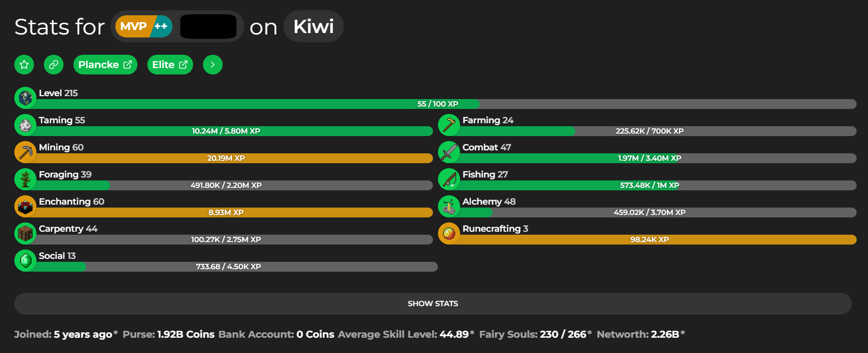Click the favorite star icon
Screen dimensions: 868x353
(24, 65)
